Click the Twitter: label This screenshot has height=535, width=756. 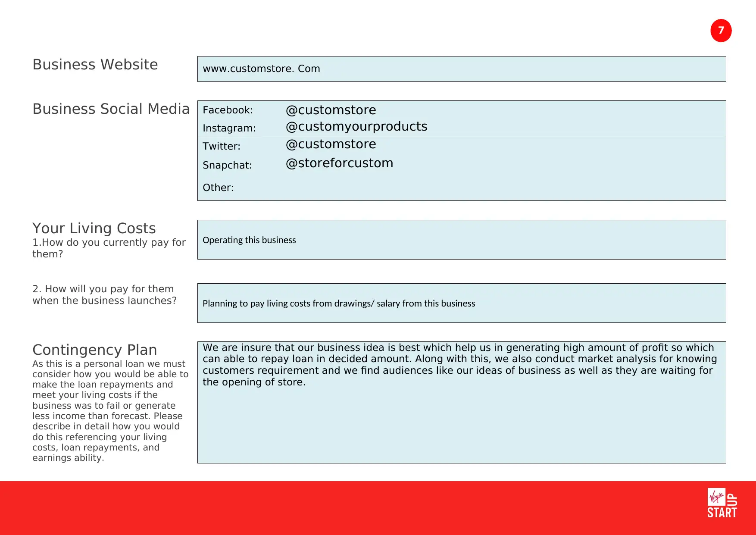[x=222, y=146]
